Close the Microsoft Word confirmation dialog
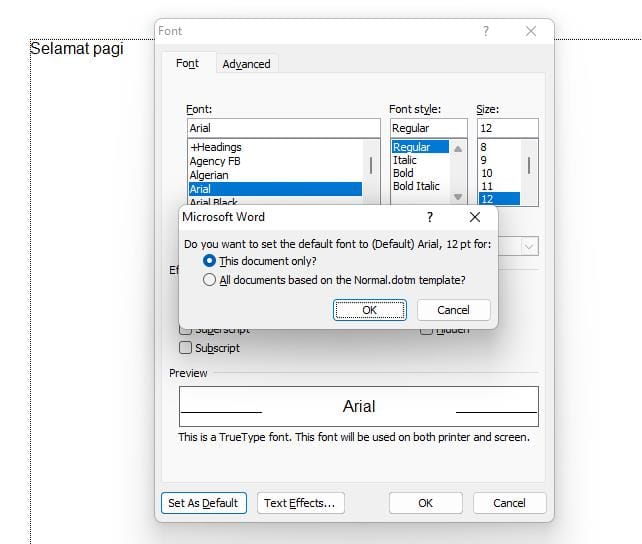Image resolution: width=642 pixels, height=544 pixels. click(x=475, y=217)
